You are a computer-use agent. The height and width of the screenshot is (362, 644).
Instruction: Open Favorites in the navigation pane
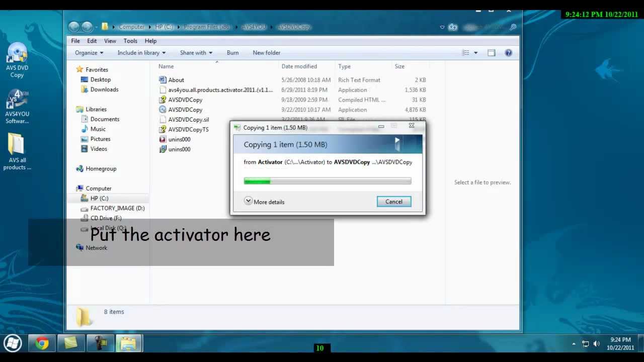[97, 70]
